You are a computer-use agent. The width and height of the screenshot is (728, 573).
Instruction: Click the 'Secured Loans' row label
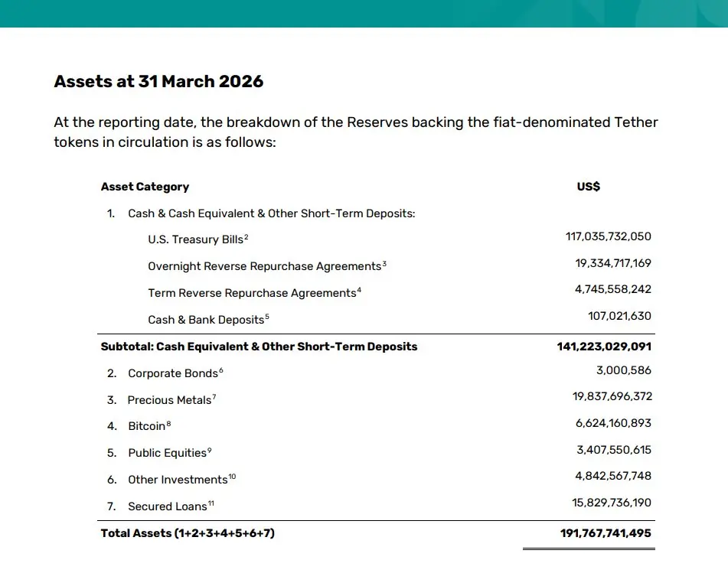pyautogui.click(x=168, y=506)
